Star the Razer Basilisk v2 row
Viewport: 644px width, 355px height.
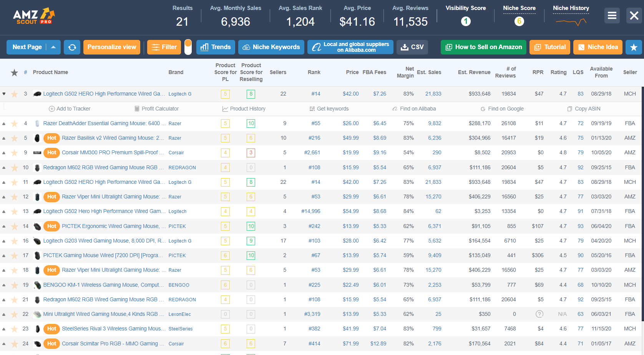(x=14, y=138)
